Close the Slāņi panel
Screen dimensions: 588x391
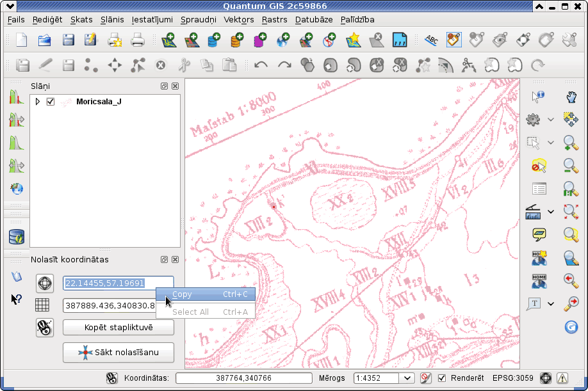pyautogui.click(x=175, y=86)
